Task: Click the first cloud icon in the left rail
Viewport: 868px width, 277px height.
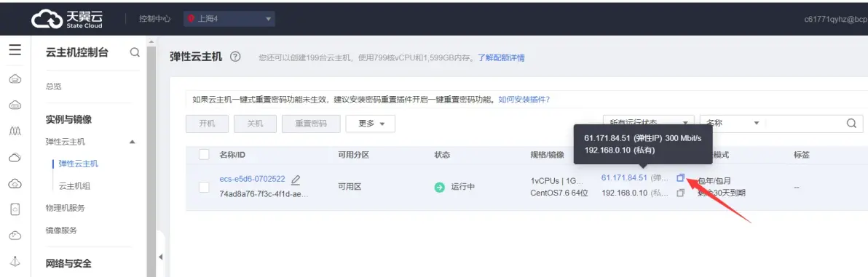Action: pyautogui.click(x=15, y=79)
